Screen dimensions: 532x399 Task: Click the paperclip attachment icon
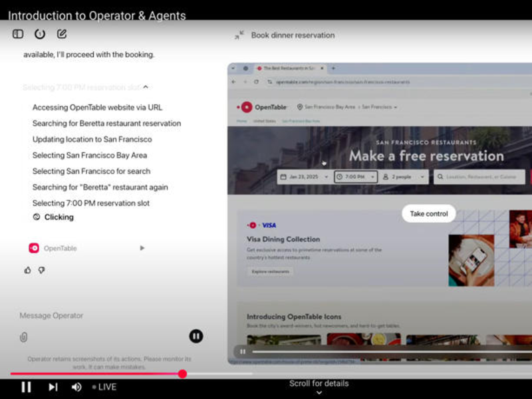point(24,337)
